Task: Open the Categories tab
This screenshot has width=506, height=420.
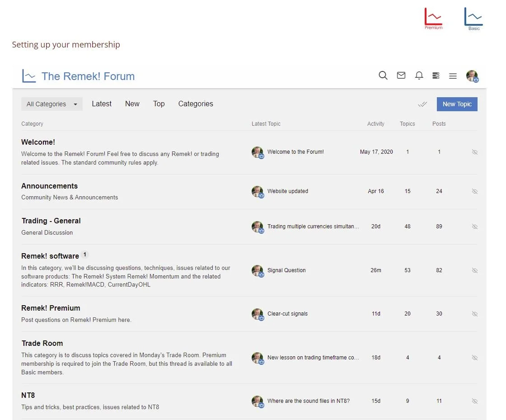Action: point(196,104)
